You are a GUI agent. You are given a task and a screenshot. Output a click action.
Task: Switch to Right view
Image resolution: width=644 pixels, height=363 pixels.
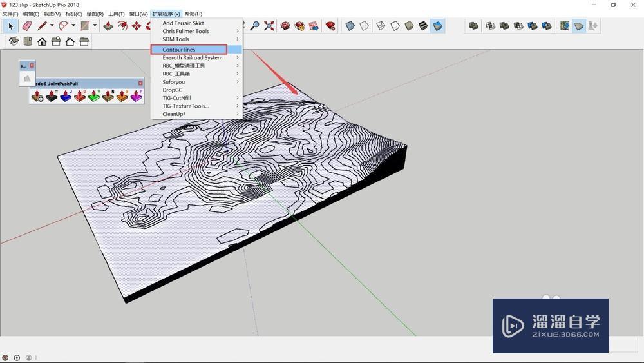56,41
